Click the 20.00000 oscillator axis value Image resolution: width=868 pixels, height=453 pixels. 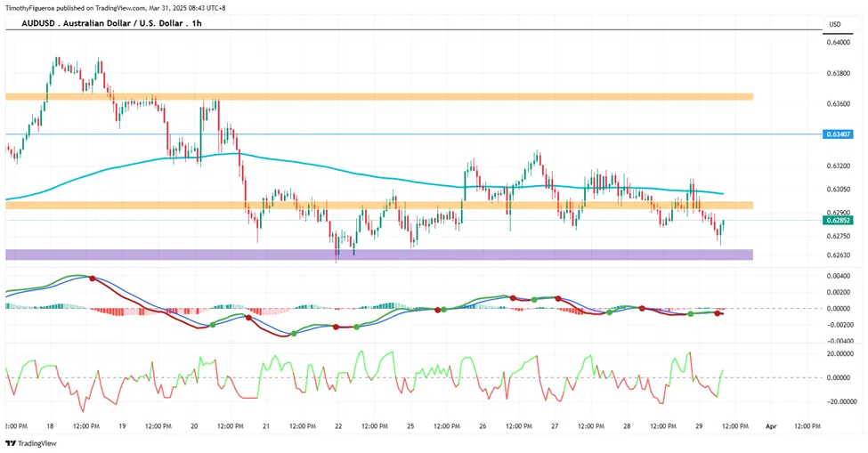click(840, 353)
